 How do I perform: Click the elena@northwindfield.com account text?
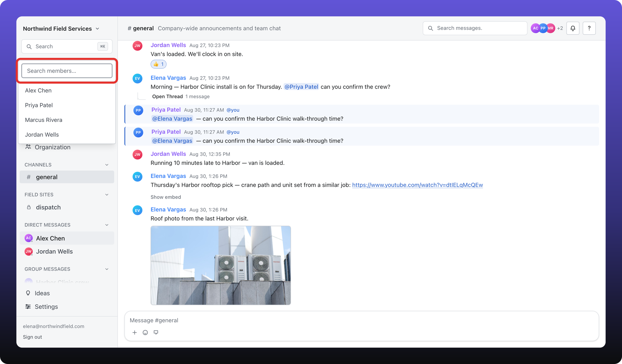[53, 326]
